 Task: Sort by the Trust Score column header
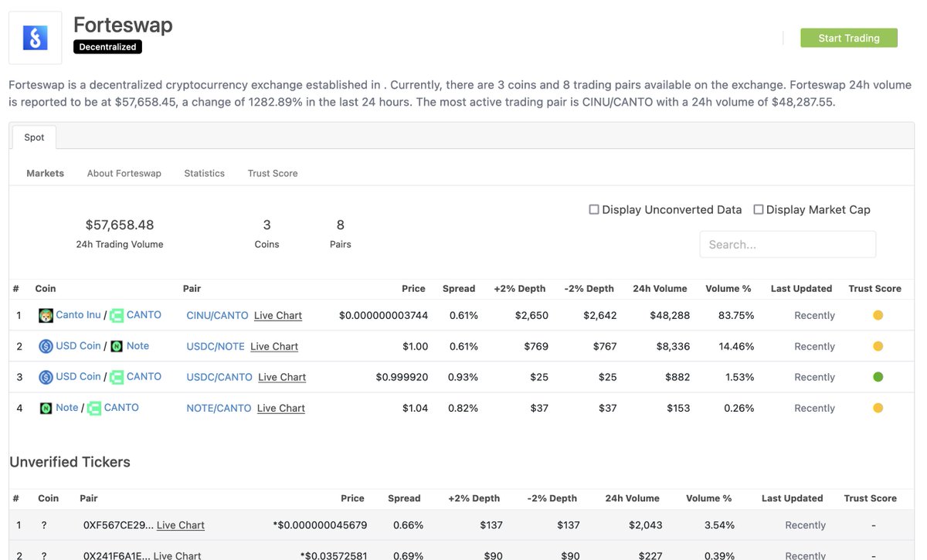pyautogui.click(x=874, y=289)
